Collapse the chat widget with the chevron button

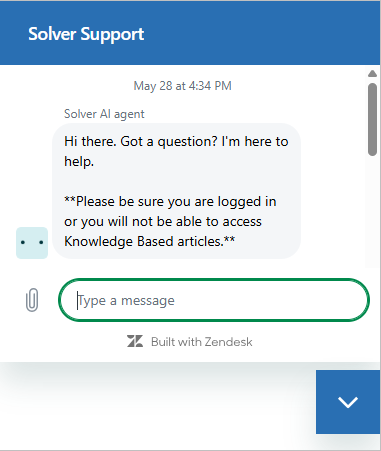(x=348, y=402)
